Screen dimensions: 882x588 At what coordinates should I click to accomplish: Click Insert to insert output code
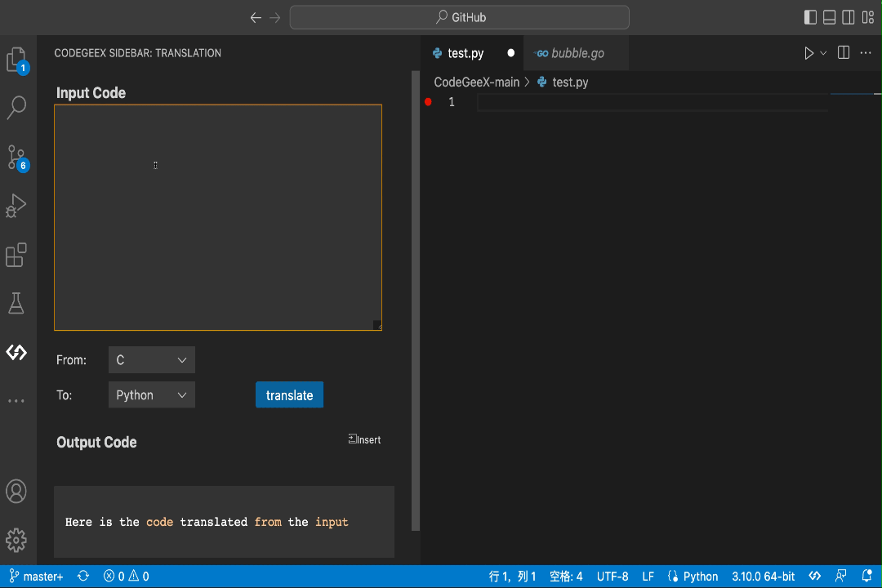click(364, 439)
